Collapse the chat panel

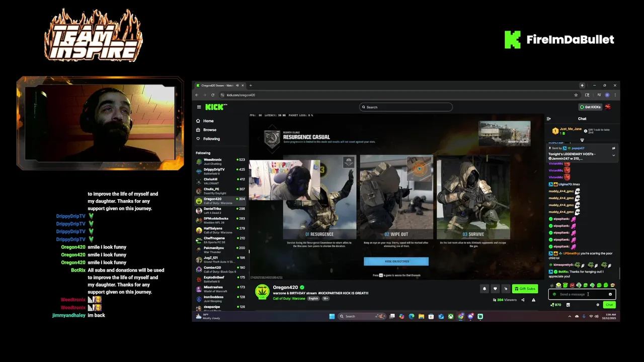[x=549, y=119]
